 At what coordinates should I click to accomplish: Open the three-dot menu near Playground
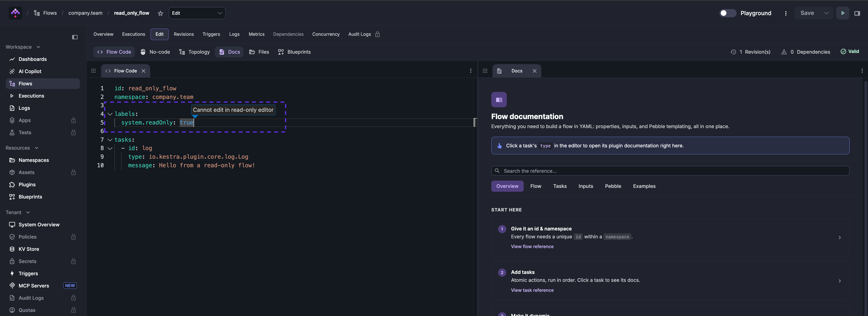tap(786, 13)
